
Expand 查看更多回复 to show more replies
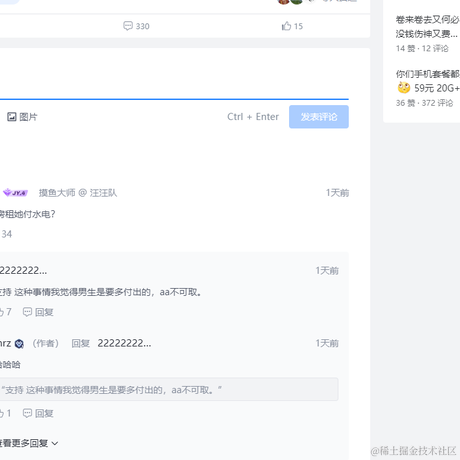29,443
